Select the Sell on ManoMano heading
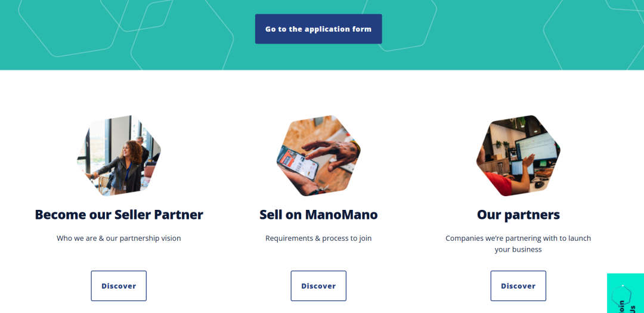 coord(318,215)
